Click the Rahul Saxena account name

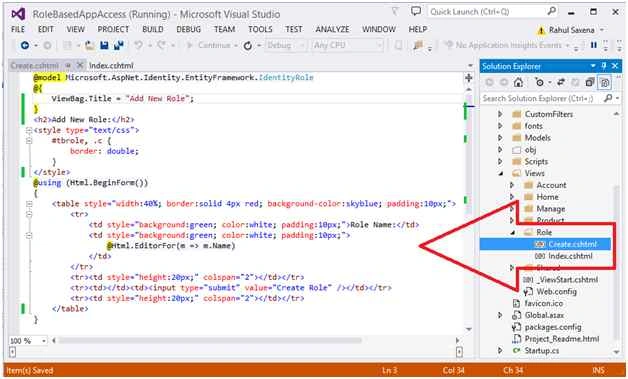[572, 30]
